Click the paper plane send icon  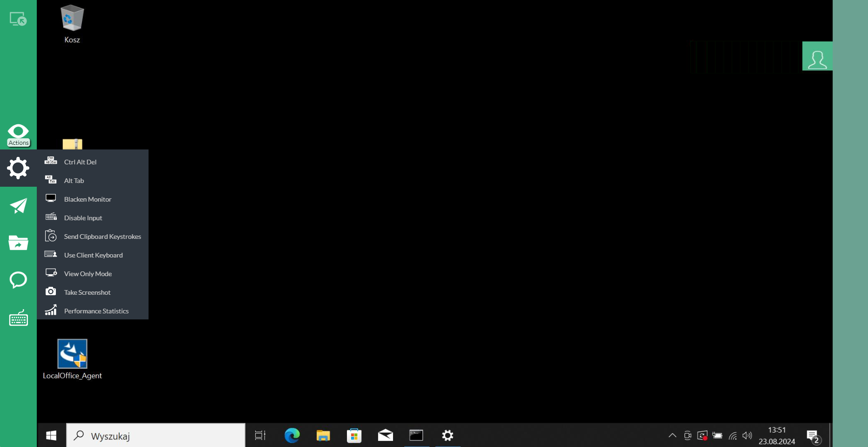[18, 205]
